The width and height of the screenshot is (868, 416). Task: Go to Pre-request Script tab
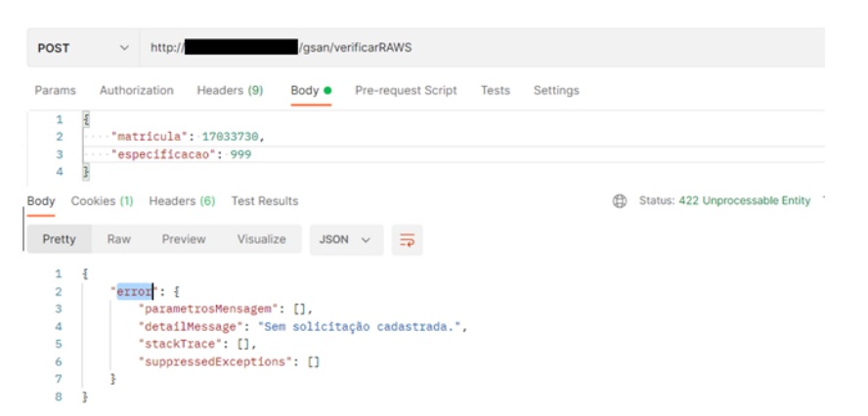tap(406, 91)
